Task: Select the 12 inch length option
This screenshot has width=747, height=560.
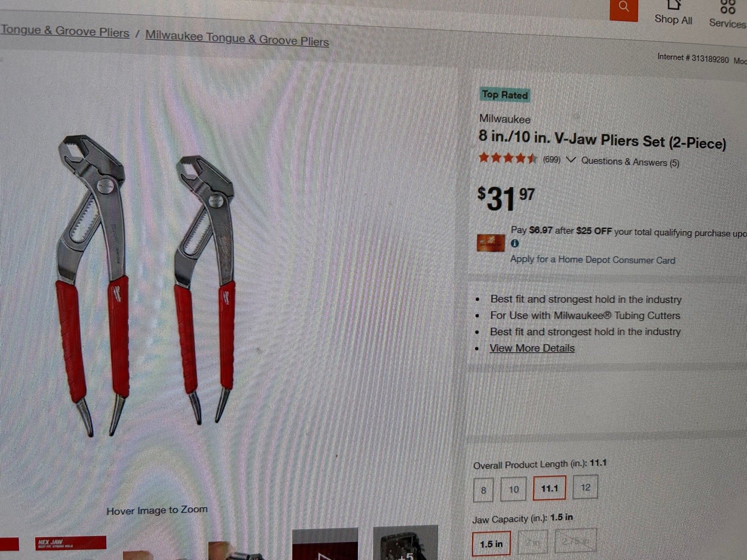Action: tap(585, 487)
